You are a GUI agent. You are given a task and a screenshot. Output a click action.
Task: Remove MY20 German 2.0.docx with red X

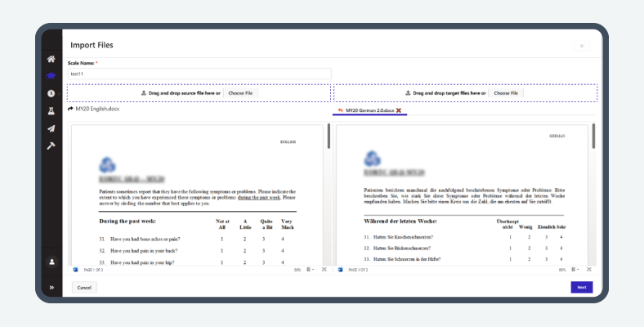[x=399, y=110]
